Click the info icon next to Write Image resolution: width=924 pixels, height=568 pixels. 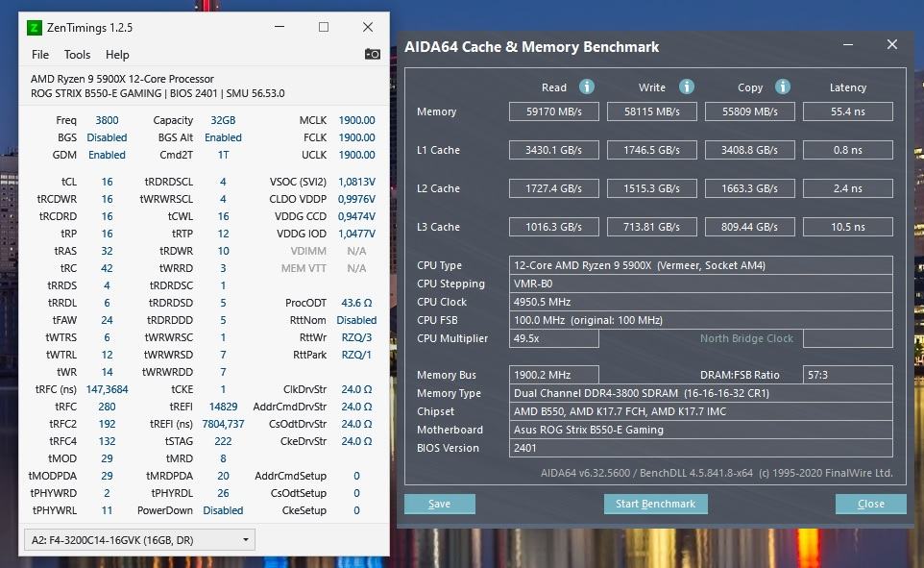[x=686, y=86]
